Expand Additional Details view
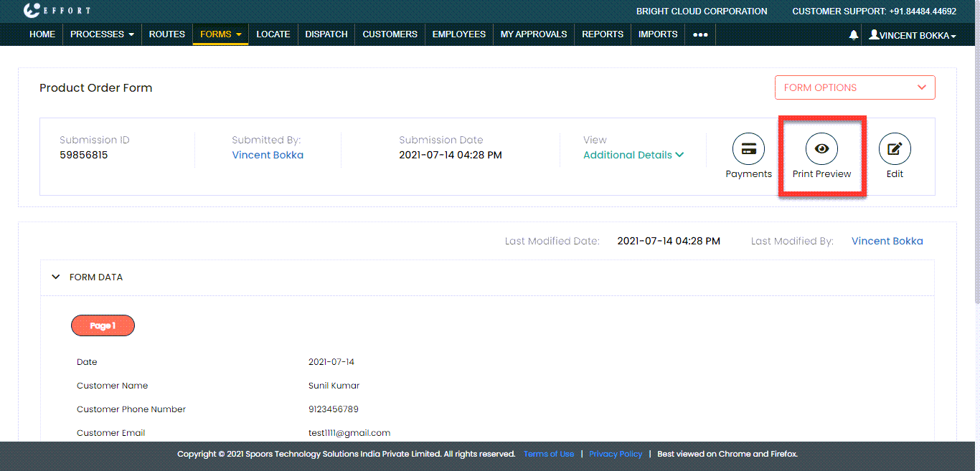The height and width of the screenshot is (471, 980). click(x=633, y=155)
